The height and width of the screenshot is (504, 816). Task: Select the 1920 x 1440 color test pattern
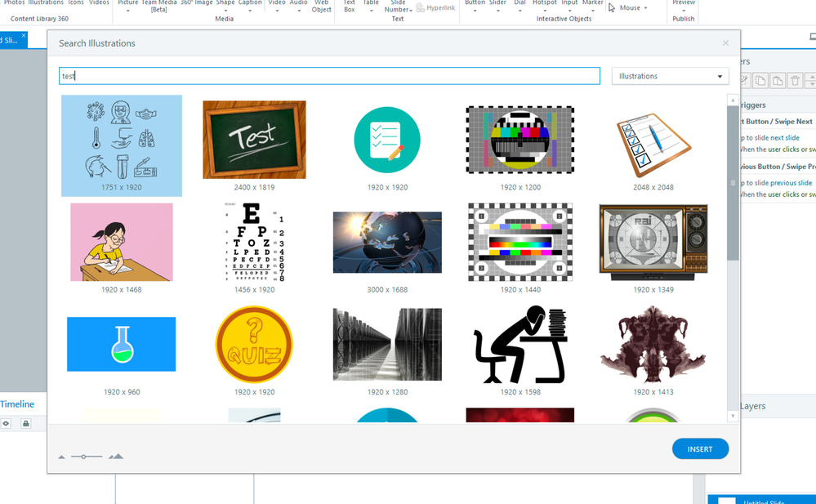pyautogui.click(x=519, y=242)
